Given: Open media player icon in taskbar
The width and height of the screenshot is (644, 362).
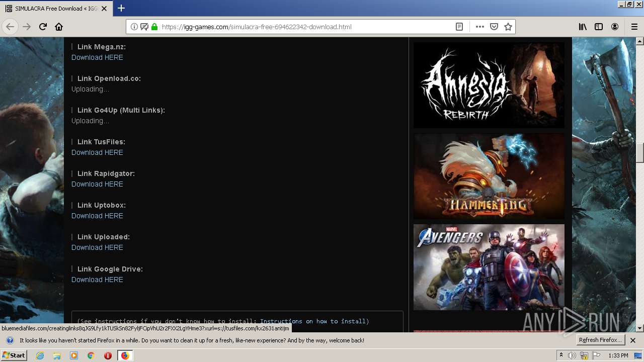Looking at the screenshot, I should point(74,355).
